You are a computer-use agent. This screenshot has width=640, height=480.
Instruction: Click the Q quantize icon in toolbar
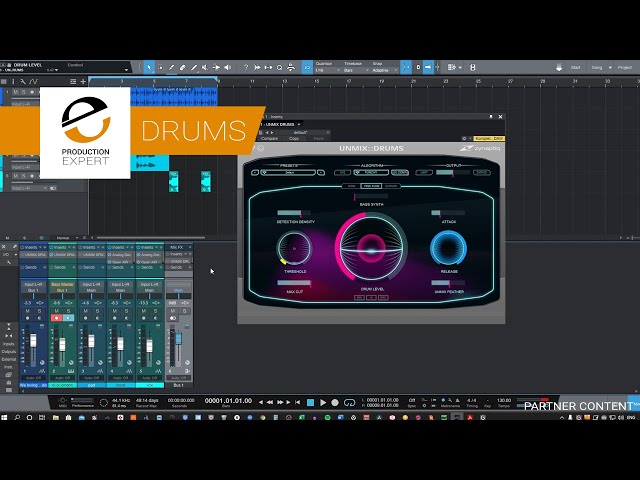click(280, 67)
